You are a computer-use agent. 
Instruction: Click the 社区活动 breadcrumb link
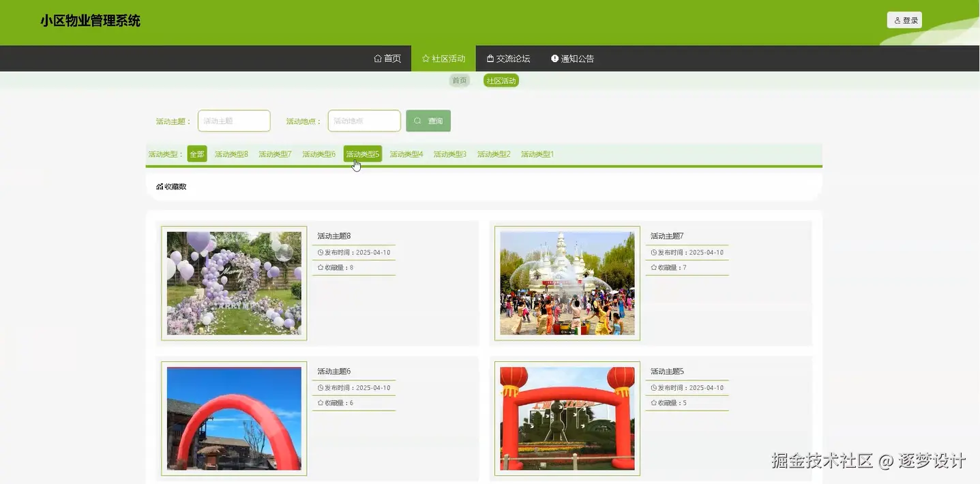pyautogui.click(x=501, y=80)
